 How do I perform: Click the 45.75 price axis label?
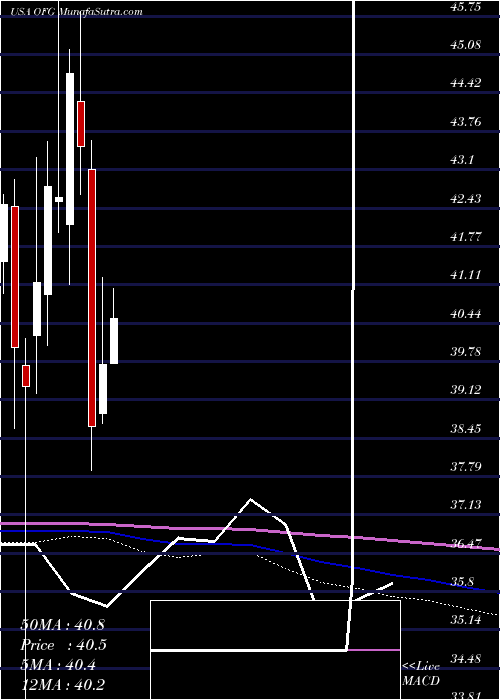(466, 7)
